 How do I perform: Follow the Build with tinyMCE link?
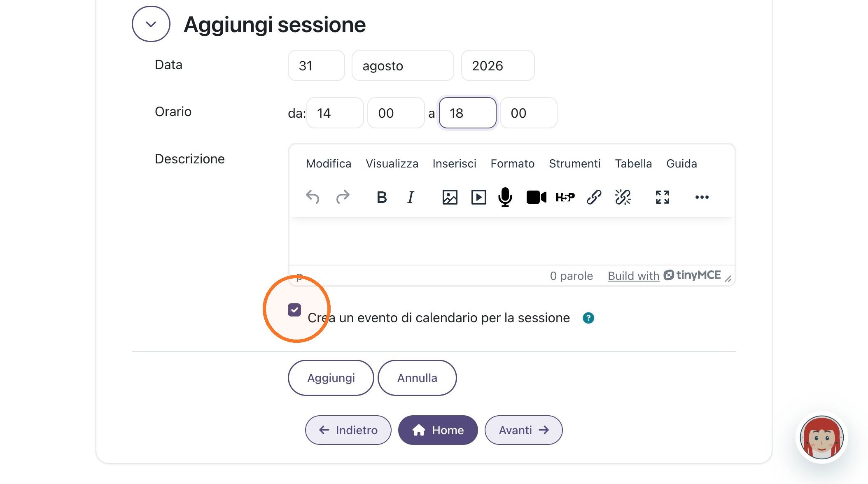point(664,275)
